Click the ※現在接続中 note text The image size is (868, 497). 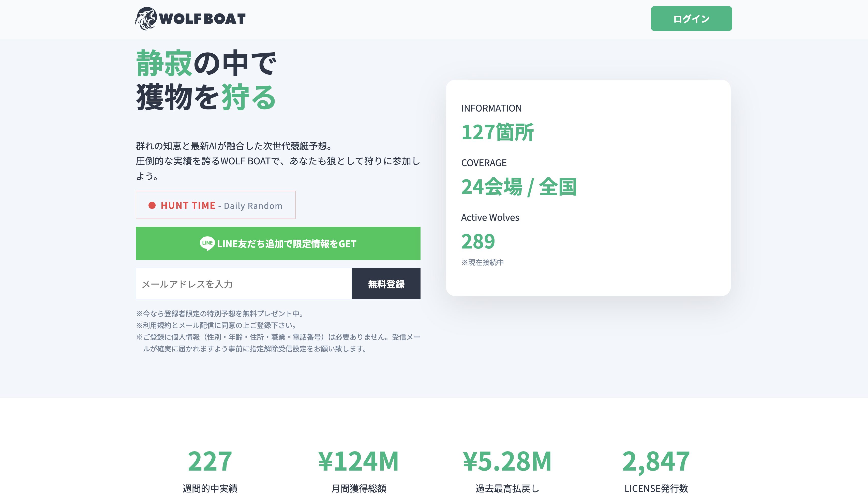482,262
